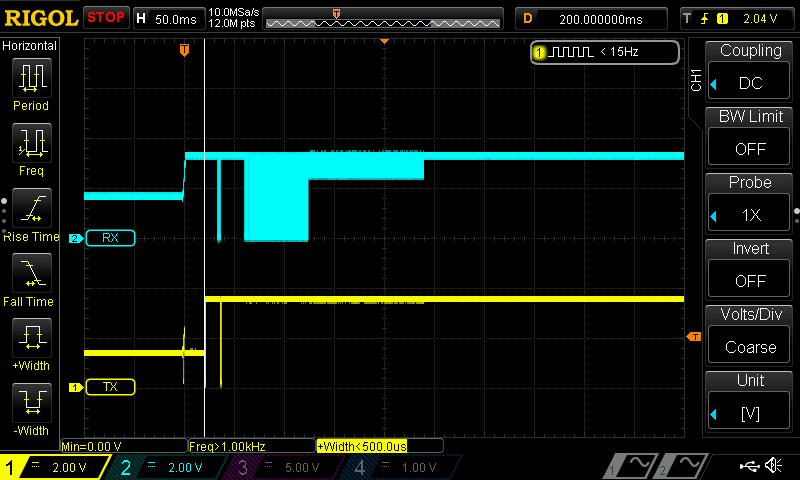Click the RIGOL logo
Viewport: 800px width, 480px height.
coord(40,18)
